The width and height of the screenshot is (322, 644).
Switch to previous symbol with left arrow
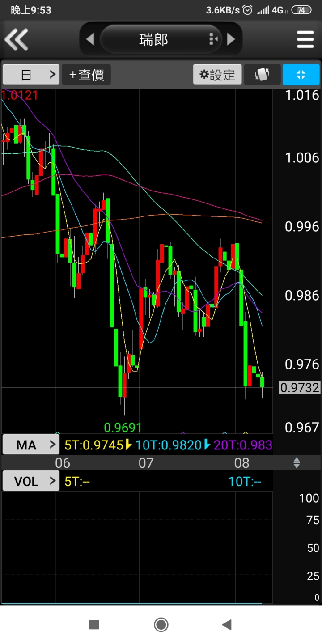pos(90,39)
